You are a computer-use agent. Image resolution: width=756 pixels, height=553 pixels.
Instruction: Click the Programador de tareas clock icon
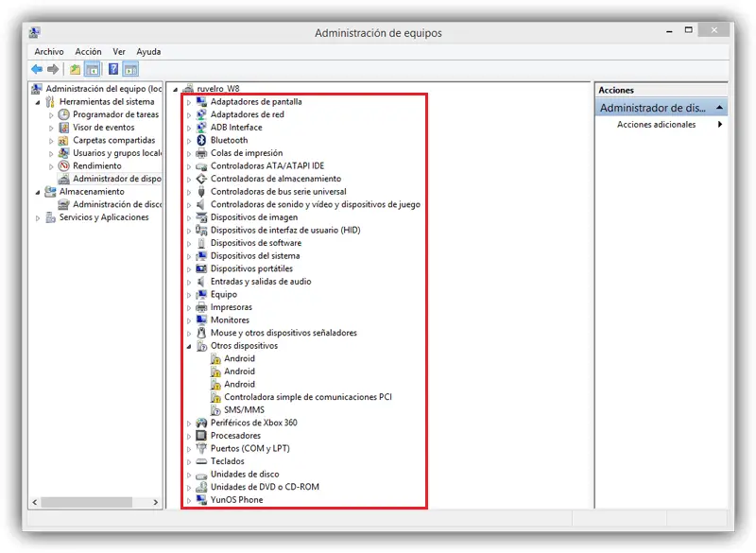coord(63,114)
